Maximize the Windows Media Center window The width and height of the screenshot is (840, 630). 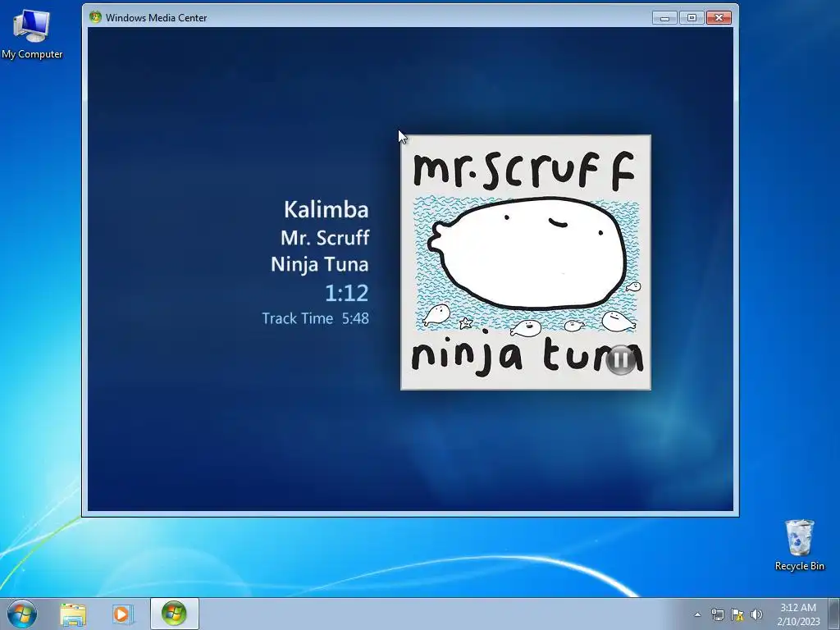point(691,18)
